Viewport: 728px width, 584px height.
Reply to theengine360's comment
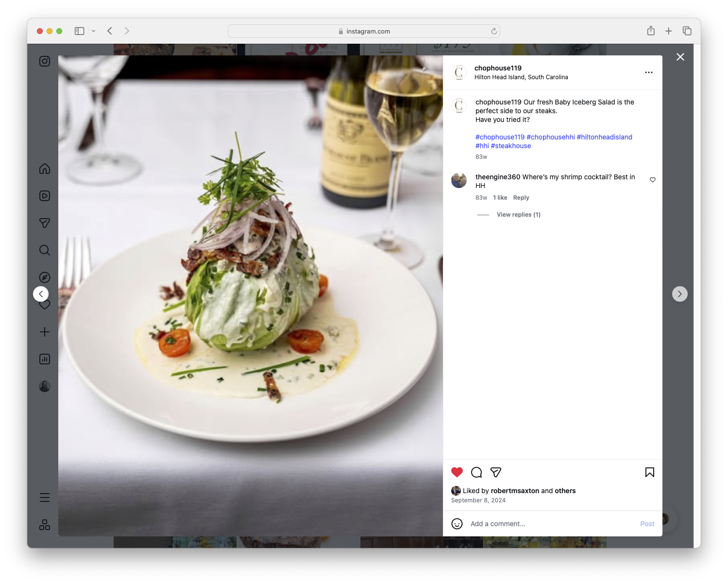pos(521,197)
